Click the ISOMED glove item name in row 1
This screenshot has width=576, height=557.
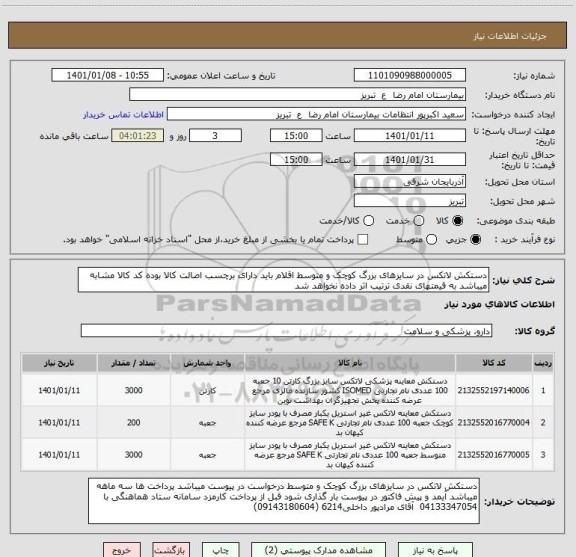[x=350, y=390]
